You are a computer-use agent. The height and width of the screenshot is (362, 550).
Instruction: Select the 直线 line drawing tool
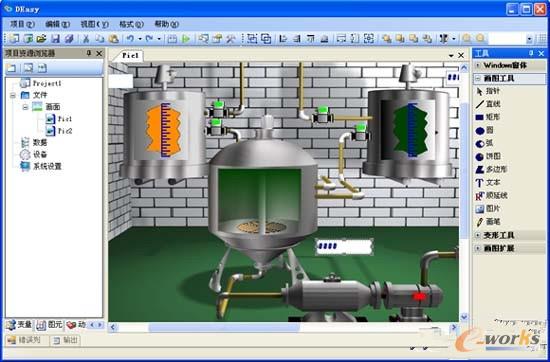[x=488, y=104]
